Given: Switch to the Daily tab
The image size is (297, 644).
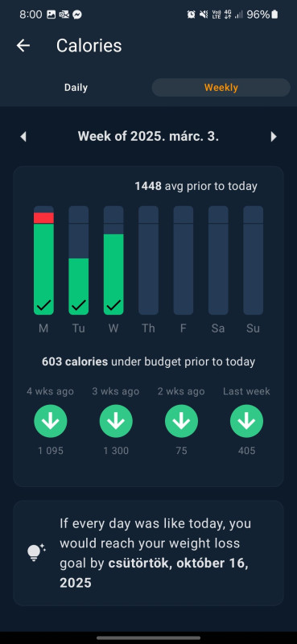Looking at the screenshot, I should (x=76, y=88).
